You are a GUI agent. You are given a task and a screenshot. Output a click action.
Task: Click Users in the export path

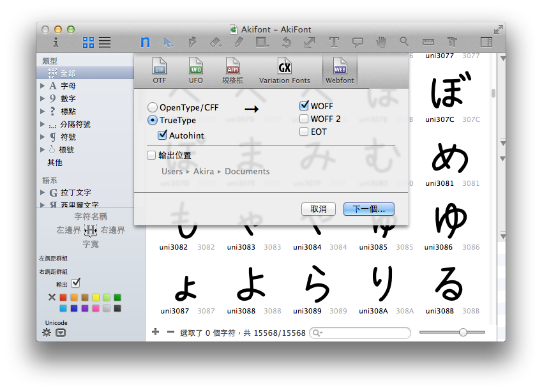(172, 172)
